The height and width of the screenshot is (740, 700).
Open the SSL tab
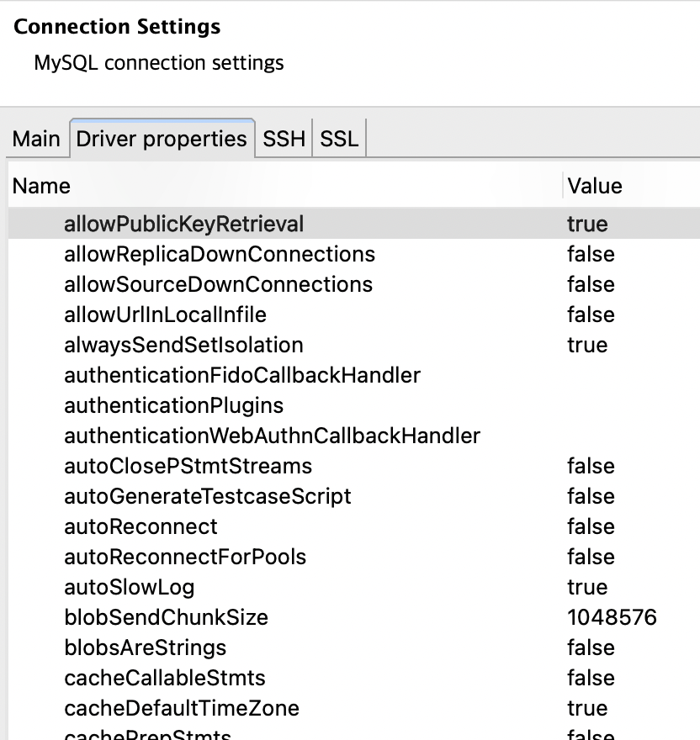pyautogui.click(x=339, y=139)
